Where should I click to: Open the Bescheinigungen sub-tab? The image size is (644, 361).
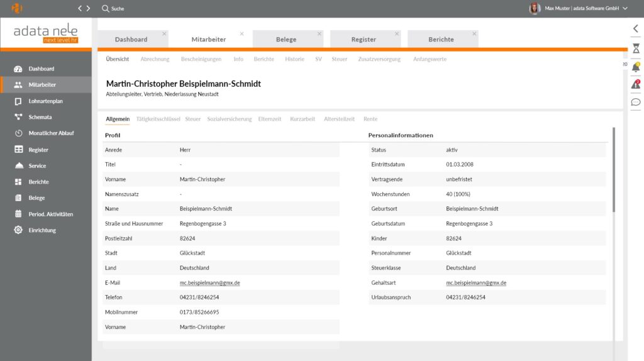click(x=201, y=59)
